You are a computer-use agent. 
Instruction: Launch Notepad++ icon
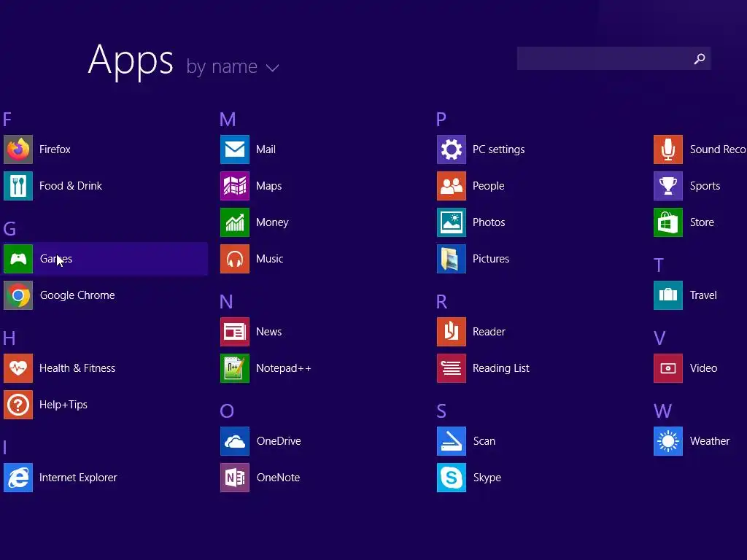pos(235,368)
